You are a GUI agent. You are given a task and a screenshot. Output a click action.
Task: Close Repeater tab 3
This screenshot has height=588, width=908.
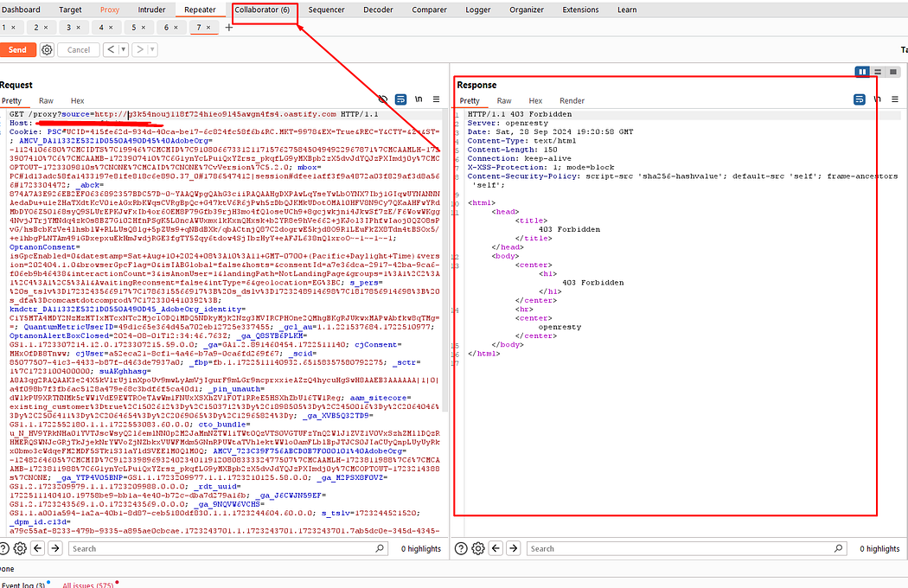click(x=79, y=27)
